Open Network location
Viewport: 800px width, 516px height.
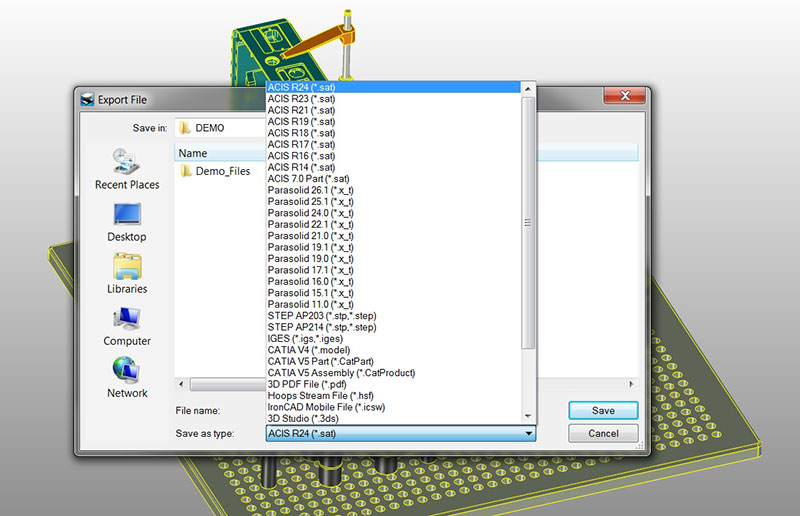click(x=127, y=377)
